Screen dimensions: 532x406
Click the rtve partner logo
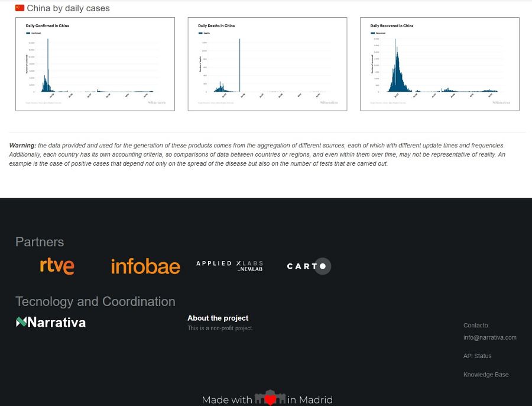click(57, 266)
